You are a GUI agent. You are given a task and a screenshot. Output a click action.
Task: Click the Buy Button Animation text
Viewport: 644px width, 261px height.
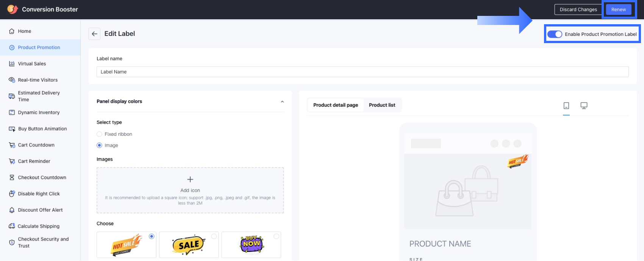tap(42, 129)
